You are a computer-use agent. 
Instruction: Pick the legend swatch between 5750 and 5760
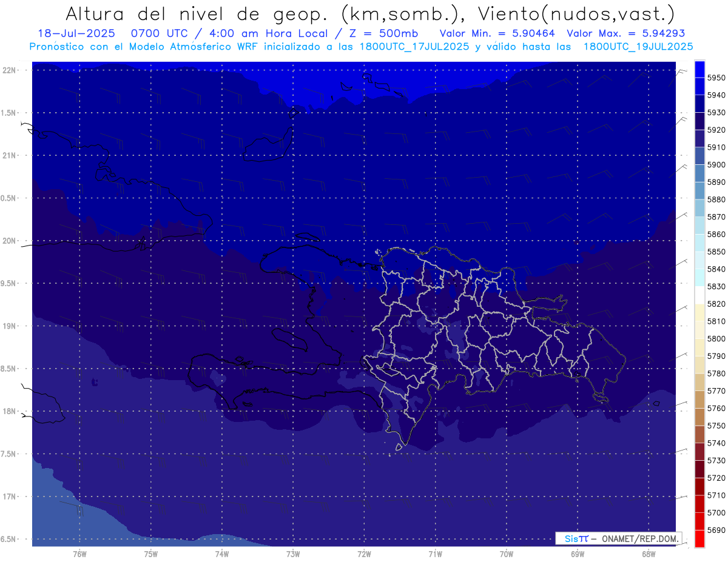pyautogui.click(x=699, y=417)
